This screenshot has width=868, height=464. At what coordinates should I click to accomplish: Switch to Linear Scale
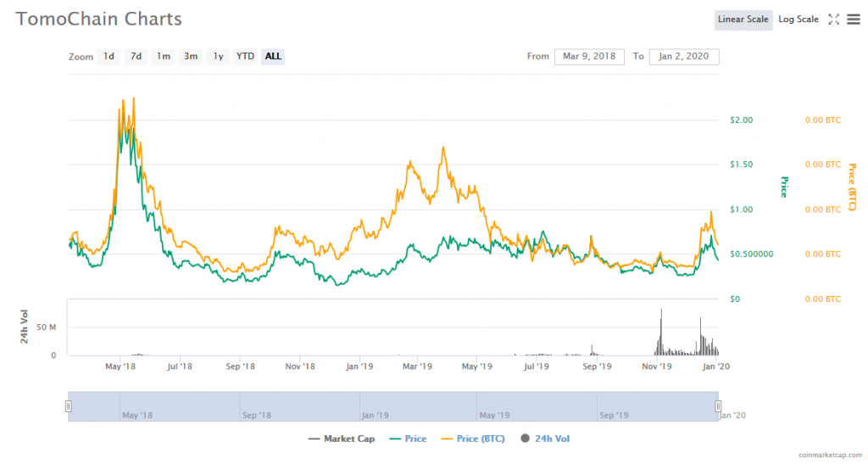743,20
